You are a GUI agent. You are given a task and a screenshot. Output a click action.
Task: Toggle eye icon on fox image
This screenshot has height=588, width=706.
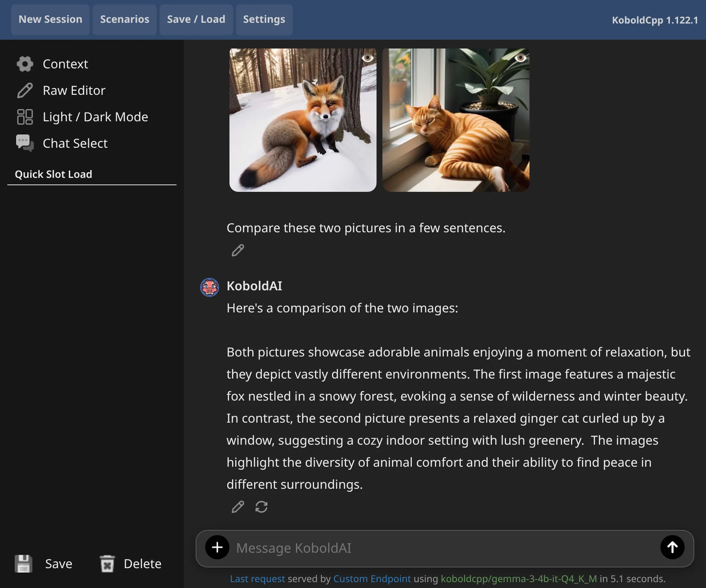[x=367, y=58]
